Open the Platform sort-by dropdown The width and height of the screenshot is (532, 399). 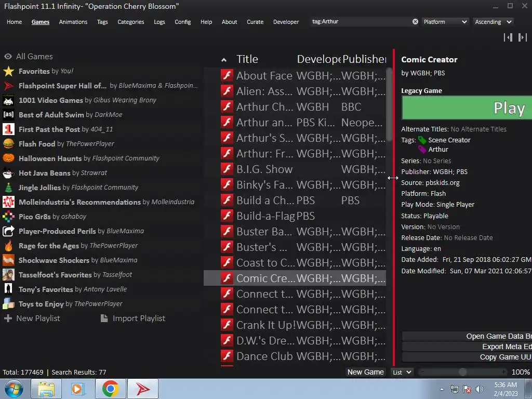point(445,22)
